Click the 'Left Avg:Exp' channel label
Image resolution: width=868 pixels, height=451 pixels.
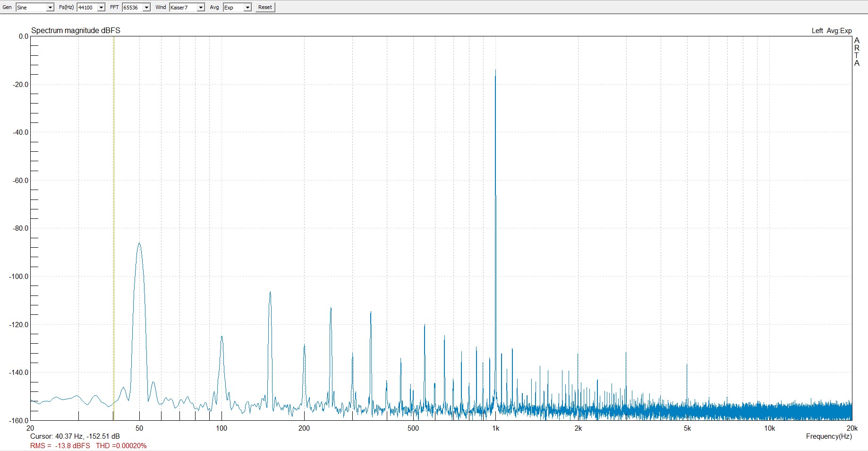click(832, 31)
